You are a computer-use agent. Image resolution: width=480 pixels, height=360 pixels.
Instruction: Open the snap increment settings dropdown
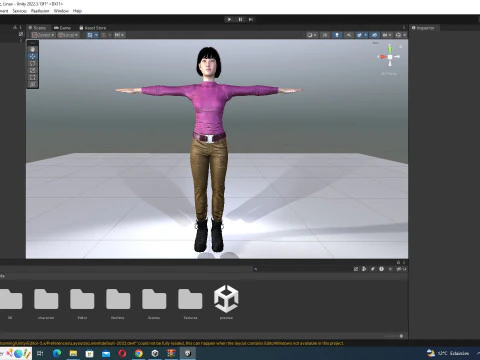[119, 35]
